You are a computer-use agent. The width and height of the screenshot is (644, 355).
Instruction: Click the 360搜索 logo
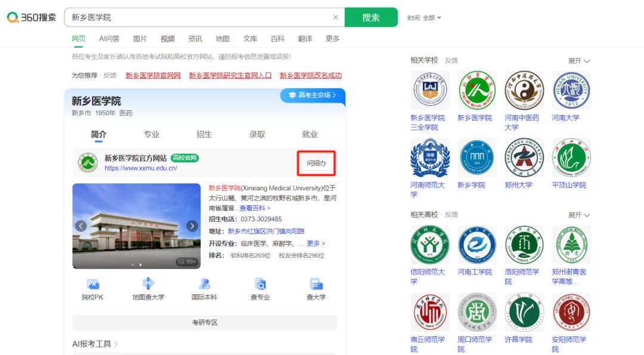[32, 17]
